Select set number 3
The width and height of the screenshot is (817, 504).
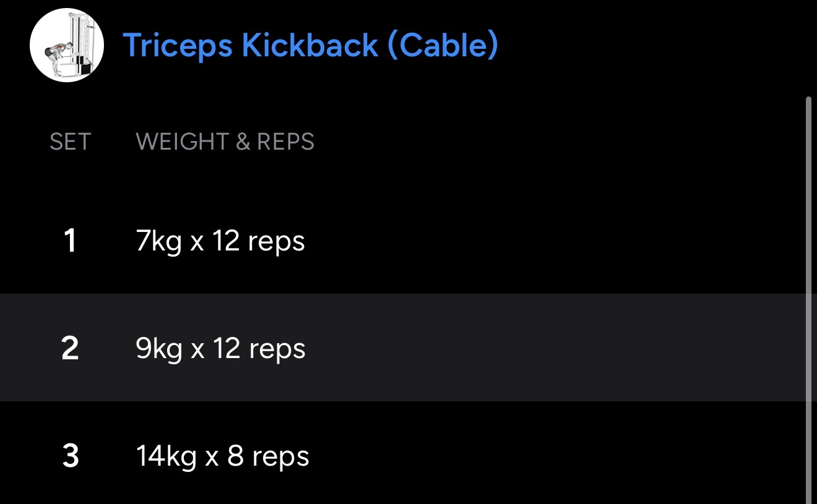coord(71,456)
